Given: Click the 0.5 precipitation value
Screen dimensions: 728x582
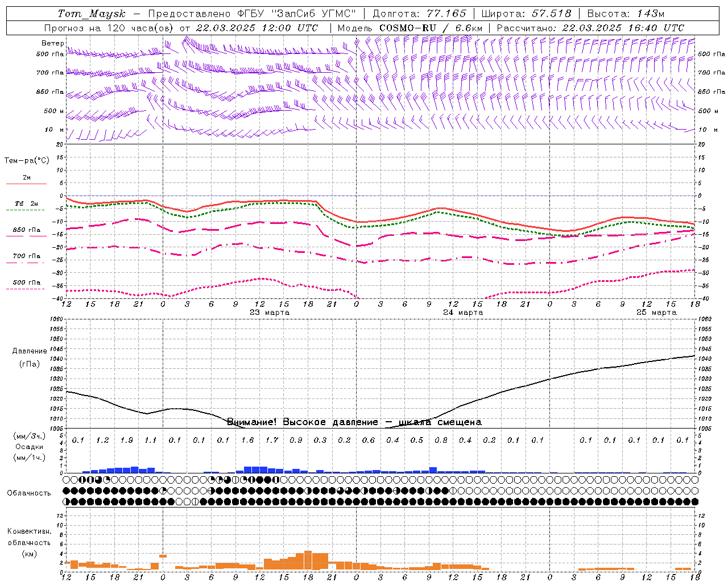Looking at the screenshot, I should [417, 440].
